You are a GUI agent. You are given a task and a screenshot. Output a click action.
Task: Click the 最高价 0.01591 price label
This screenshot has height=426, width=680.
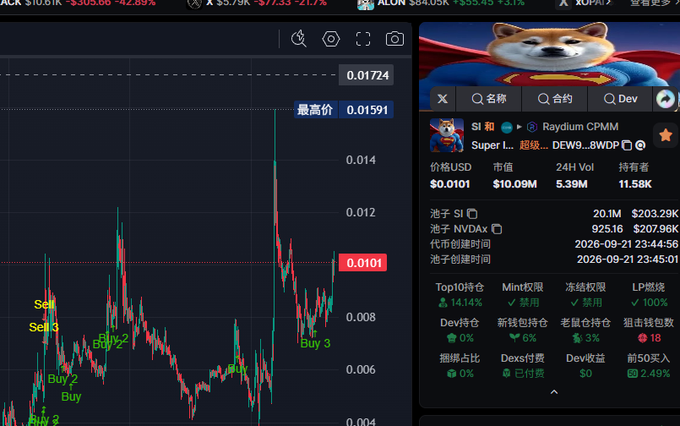click(x=344, y=110)
